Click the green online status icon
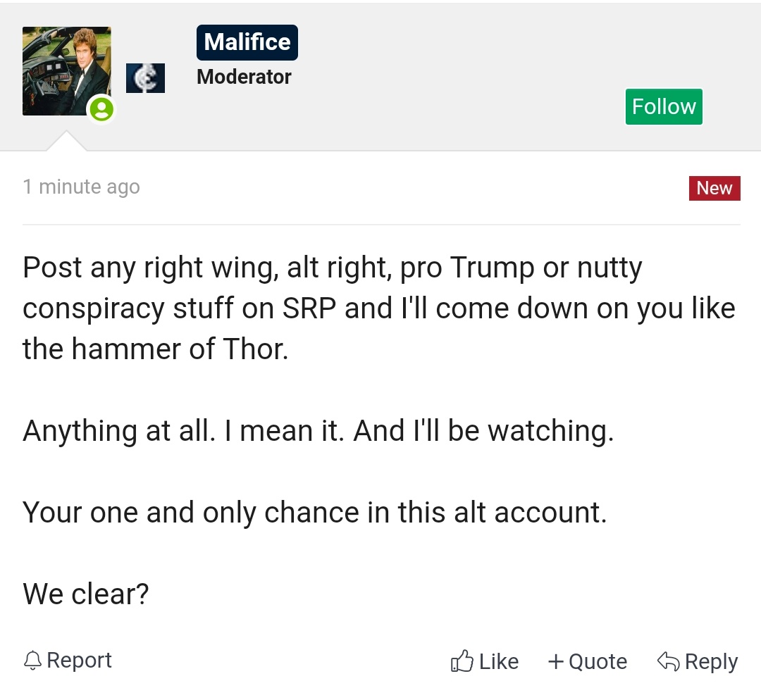 (x=101, y=109)
